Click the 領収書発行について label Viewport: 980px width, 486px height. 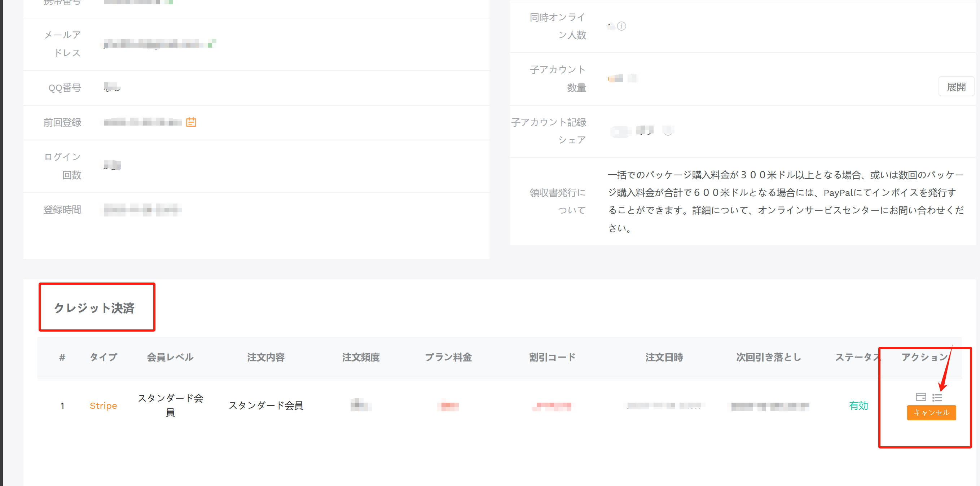pyautogui.click(x=558, y=201)
